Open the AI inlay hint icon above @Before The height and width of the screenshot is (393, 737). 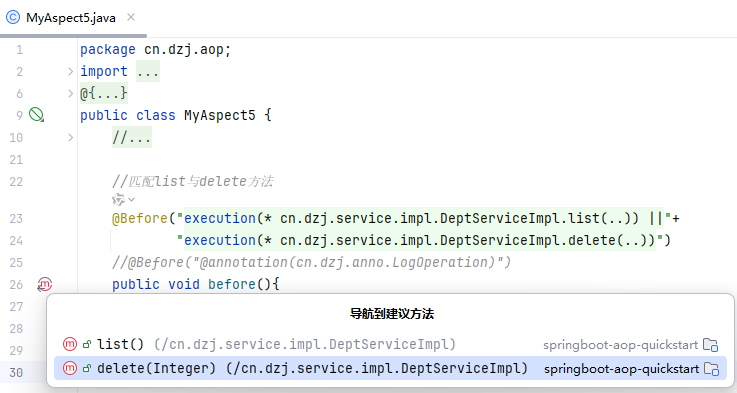[x=118, y=199]
